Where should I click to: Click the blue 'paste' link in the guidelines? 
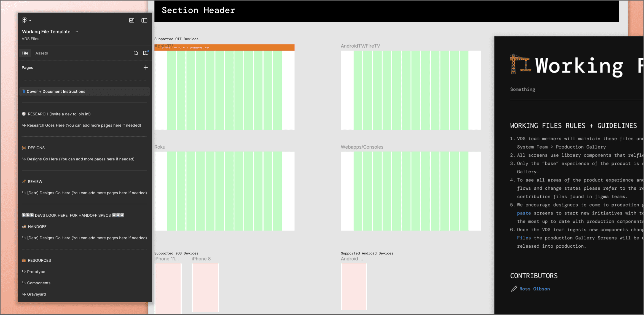tap(524, 213)
